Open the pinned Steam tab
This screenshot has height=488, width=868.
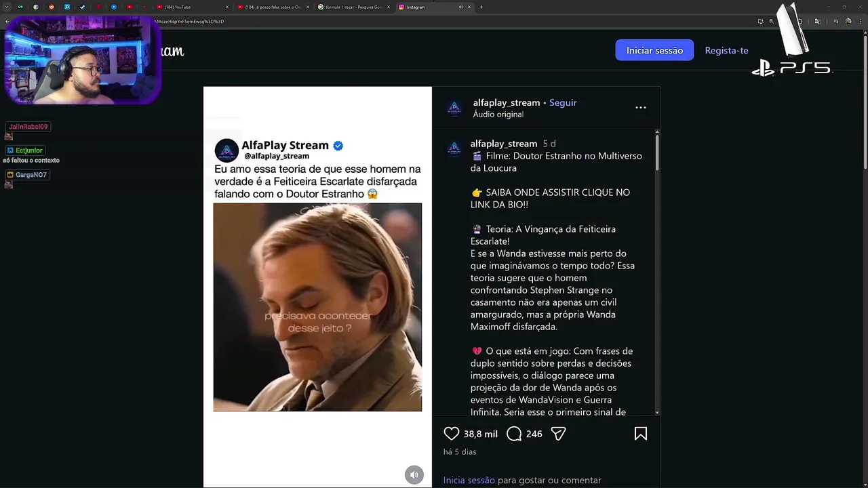pyautogui.click(x=83, y=7)
